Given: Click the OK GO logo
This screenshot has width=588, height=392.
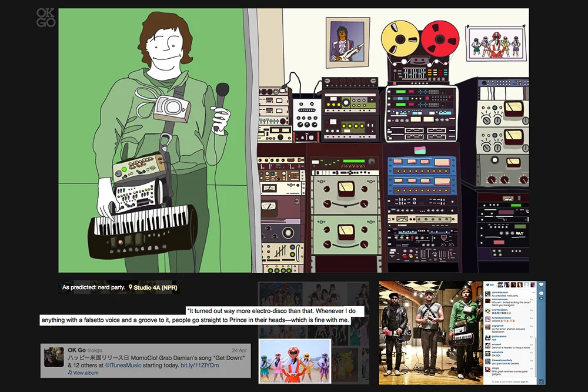Looking at the screenshot, I should (46, 18).
